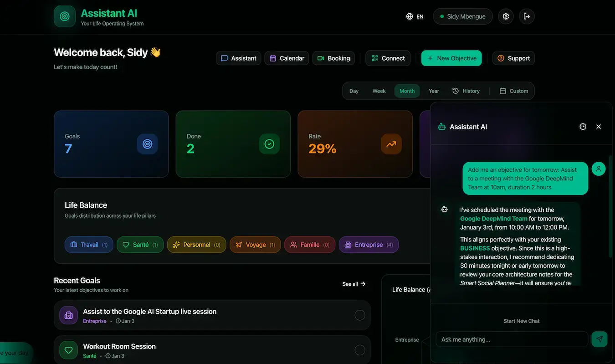Click the Rate trending arrow icon
The image size is (615, 364).
point(391,144)
